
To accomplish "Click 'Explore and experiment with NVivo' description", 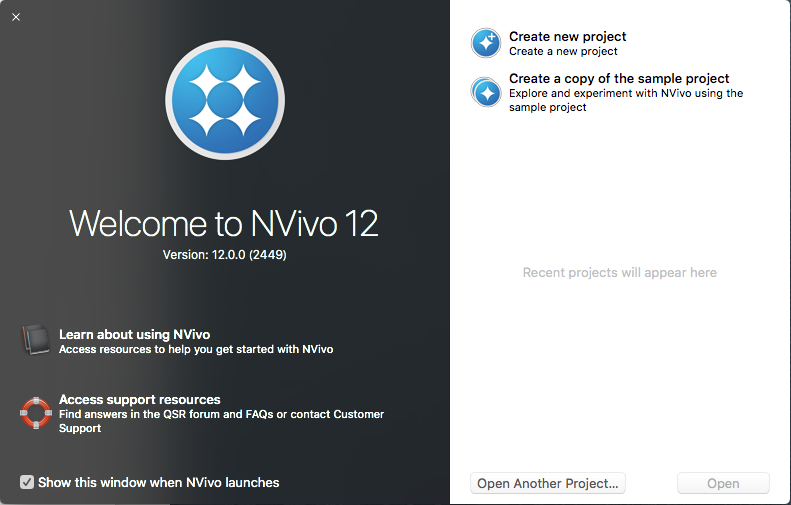I will [x=626, y=100].
